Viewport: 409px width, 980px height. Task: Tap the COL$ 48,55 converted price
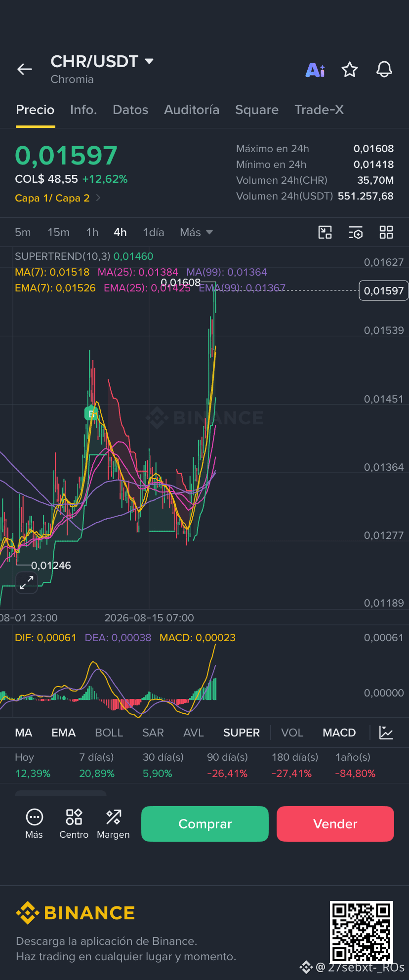[46, 179]
